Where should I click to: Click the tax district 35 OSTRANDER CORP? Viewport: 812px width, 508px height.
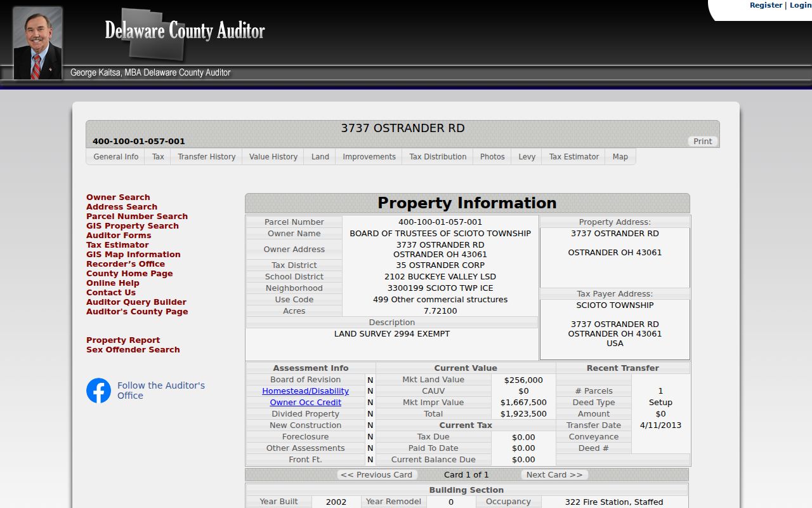(440, 265)
